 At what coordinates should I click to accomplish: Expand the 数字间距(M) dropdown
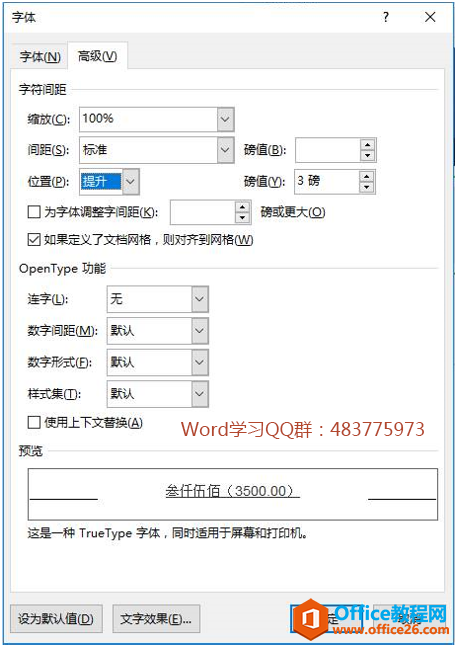[x=158, y=331]
